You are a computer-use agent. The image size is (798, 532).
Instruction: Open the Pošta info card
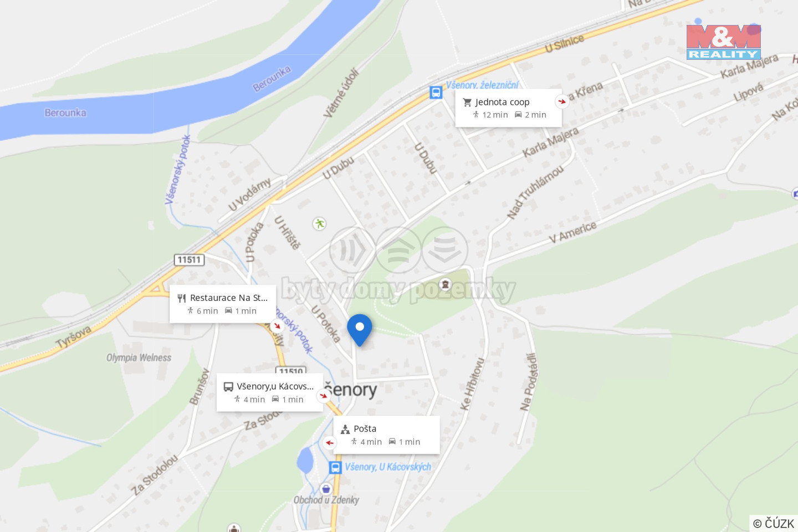click(386, 435)
